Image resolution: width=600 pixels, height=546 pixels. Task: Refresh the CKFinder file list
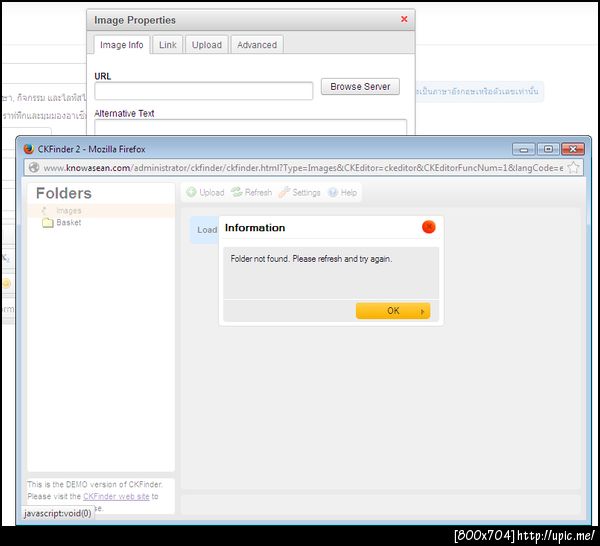pyautogui.click(x=251, y=192)
